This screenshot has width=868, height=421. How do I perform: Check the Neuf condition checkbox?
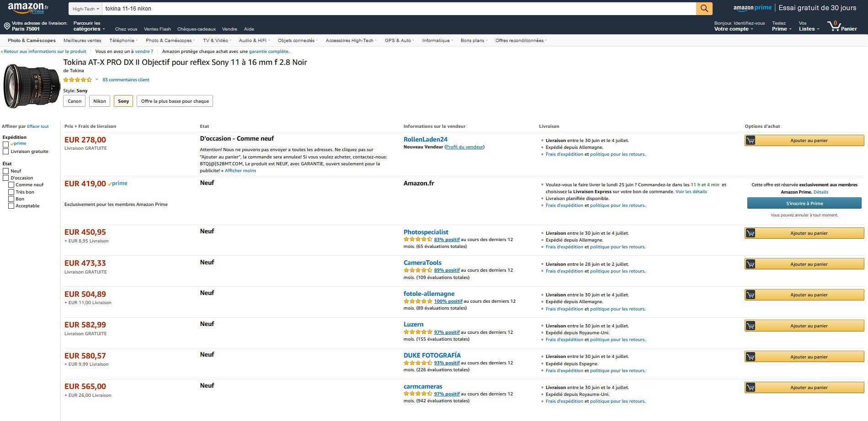point(5,171)
